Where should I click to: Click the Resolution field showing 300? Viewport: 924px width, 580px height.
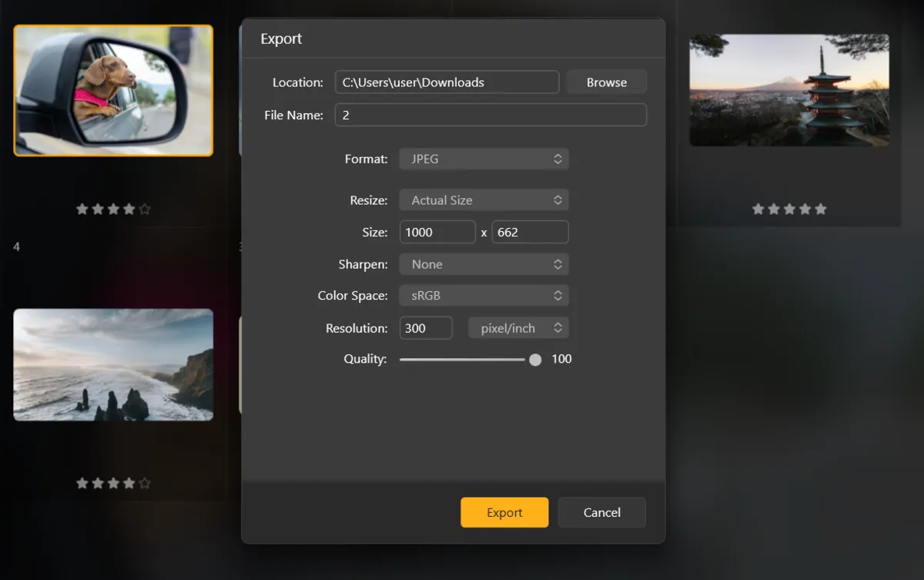pos(426,327)
